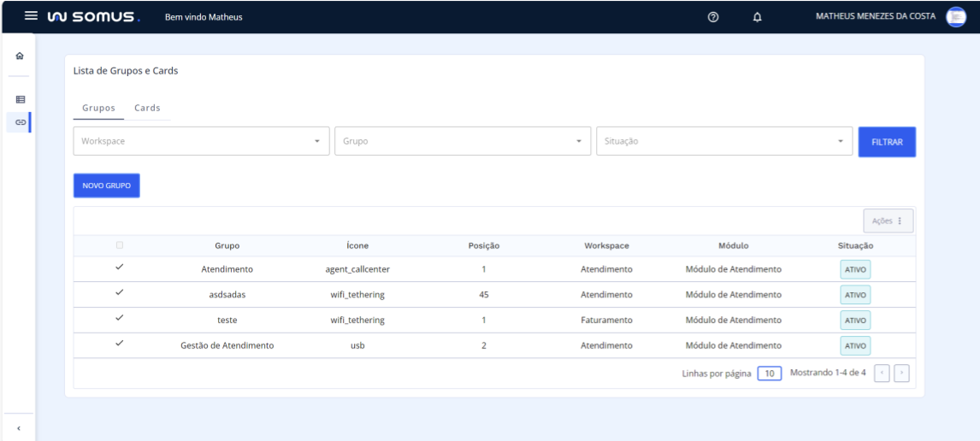Click the FILTRAR button
The width and height of the screenshot is (980, 441).
[x=887, y=142]
